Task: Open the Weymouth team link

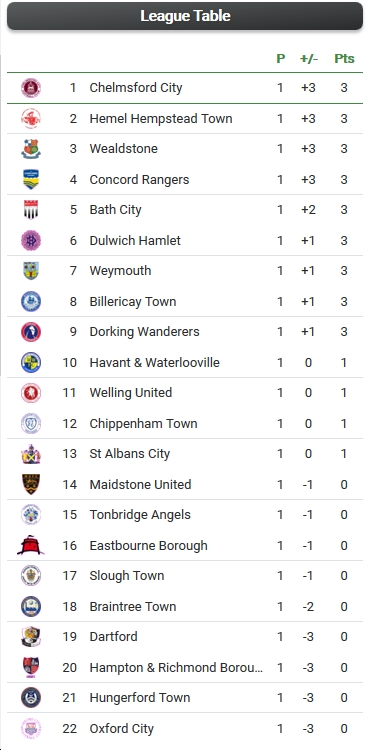Action: [x=120, y=271]
